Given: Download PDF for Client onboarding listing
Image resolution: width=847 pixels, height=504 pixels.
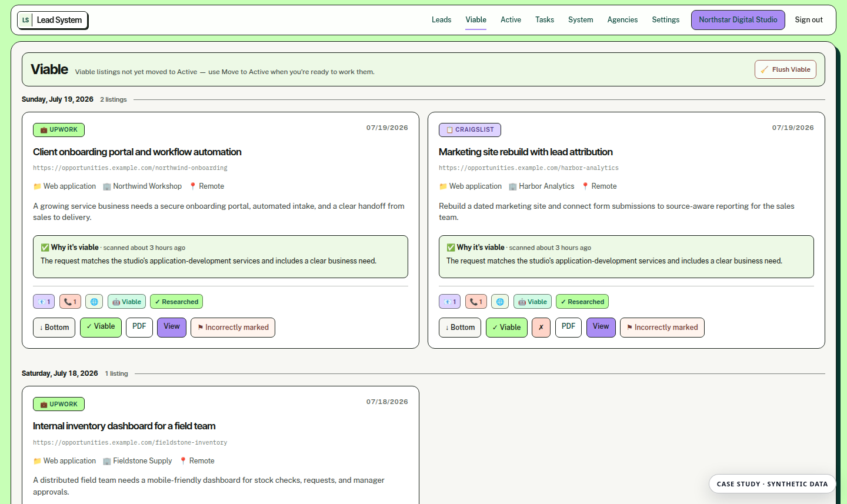Looking at the screenshot, I should (x=139, y=328).
